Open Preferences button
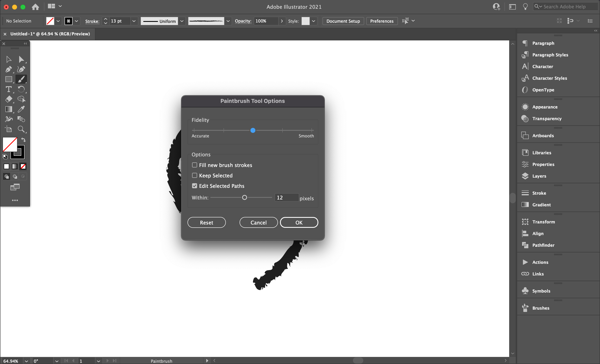Image resolution: width=600 pixels, height=364 pixels. pyautogui.click(x=382, y=21)
